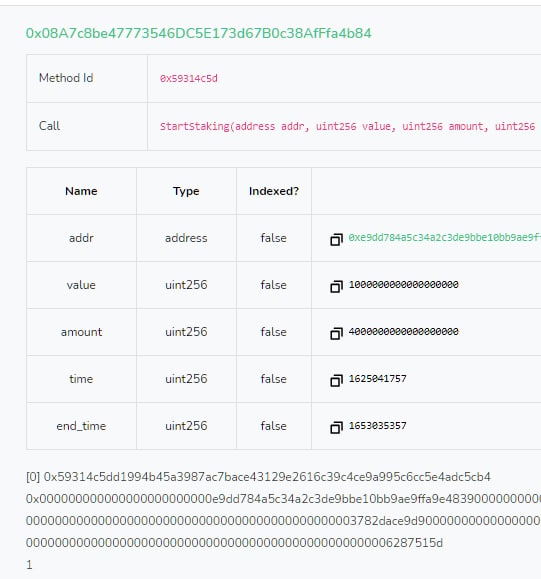Open contract address 0x08A7c8be link
The image size is (541, 579).
[x=199, y=33]
